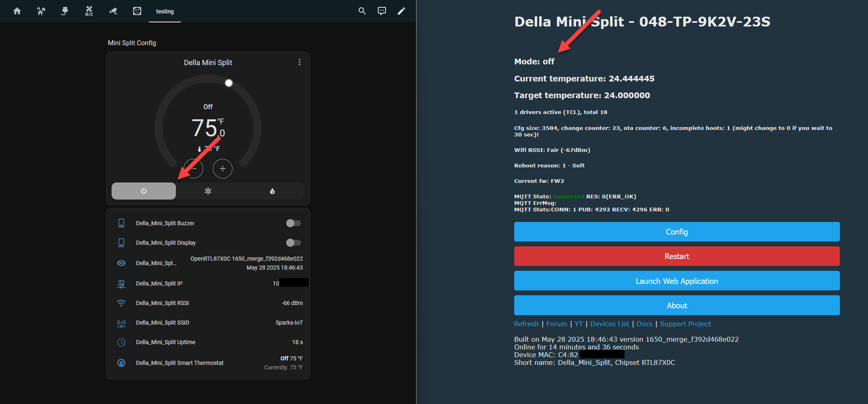Click the Refresh link

pos(526,324)
